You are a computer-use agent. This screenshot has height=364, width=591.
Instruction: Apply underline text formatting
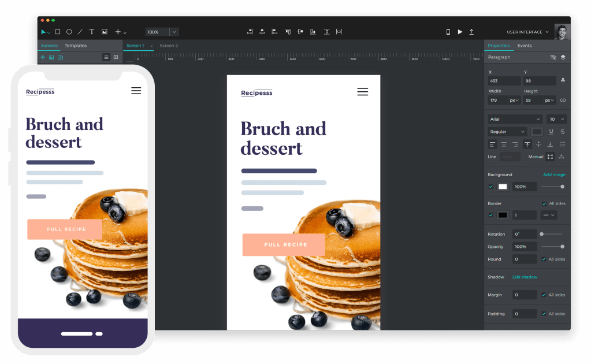pyautogui.click(x=551, y=132)
